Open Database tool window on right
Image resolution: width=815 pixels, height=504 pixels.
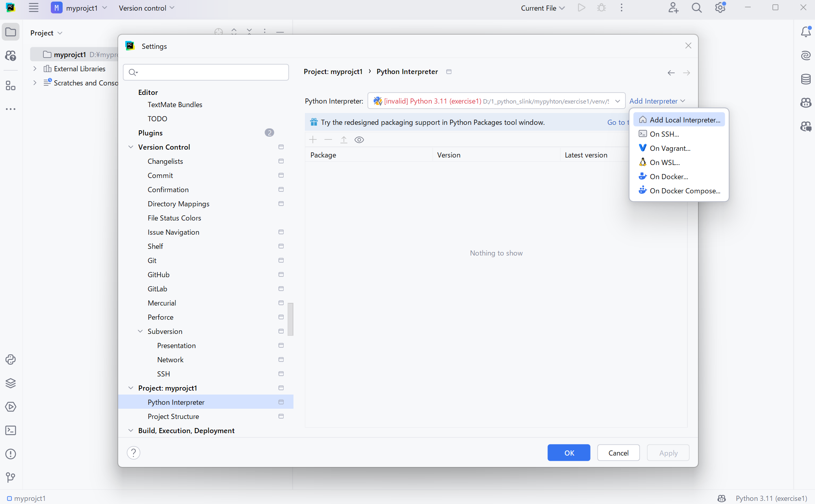(806, 79)
